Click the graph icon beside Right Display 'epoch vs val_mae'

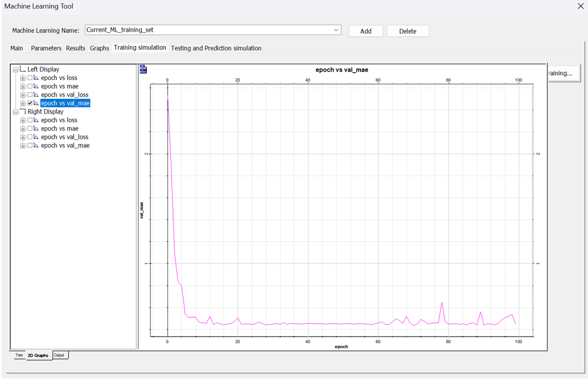pos(36,146)
